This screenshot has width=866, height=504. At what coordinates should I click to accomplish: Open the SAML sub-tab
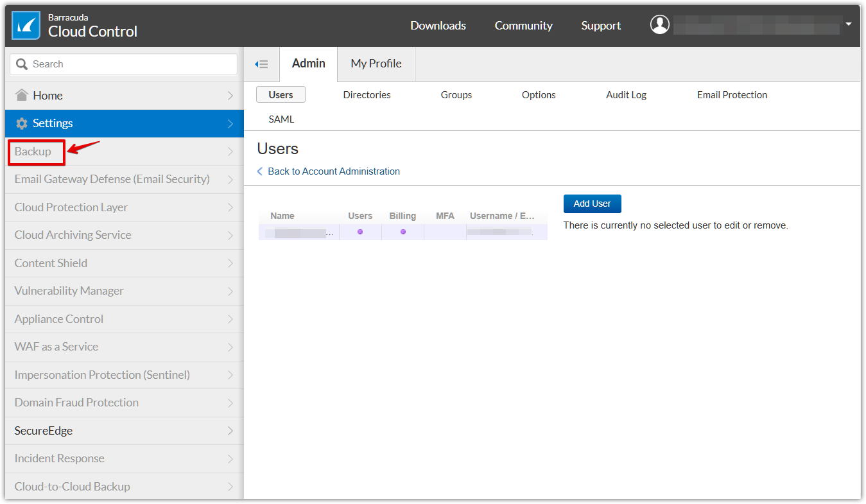tap(281, 119)
